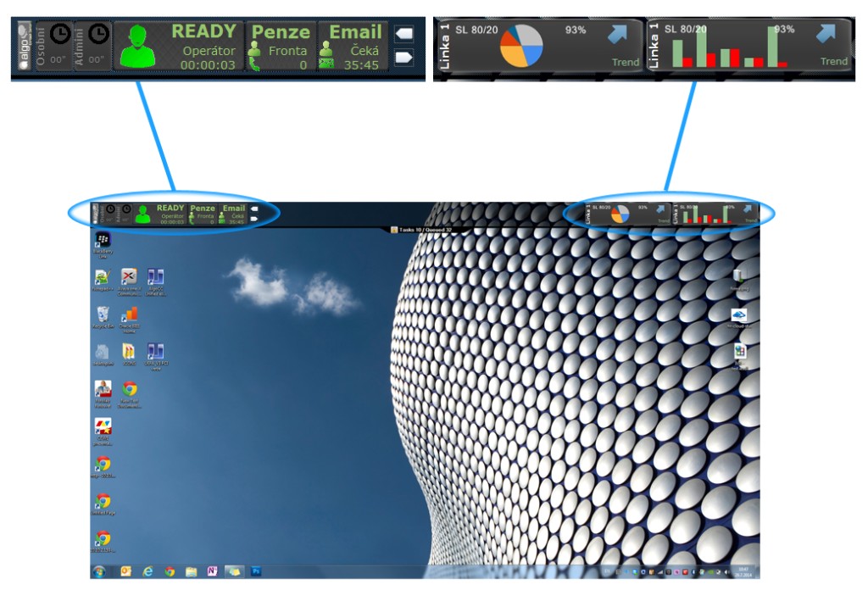Open the ICONS zipped folder on the desktop
Image resolution: width=868 pixels, height=590 pixels.
(x=129, y=355)
